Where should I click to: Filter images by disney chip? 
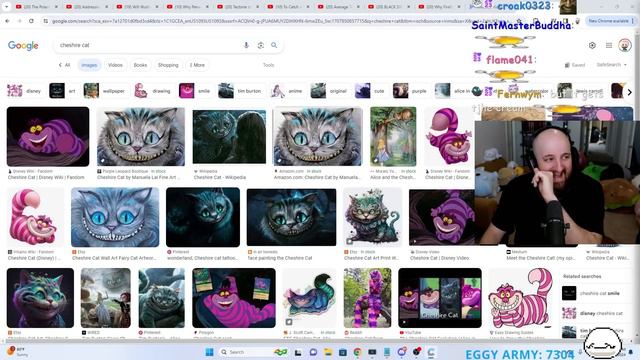pyautogui.click(x=24, y=91)
